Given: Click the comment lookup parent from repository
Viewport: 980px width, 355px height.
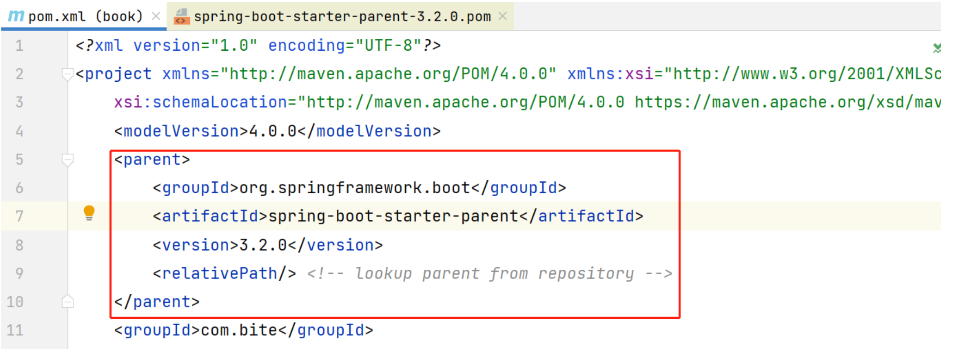Looking at the screenshot, I should click(490, 274).
